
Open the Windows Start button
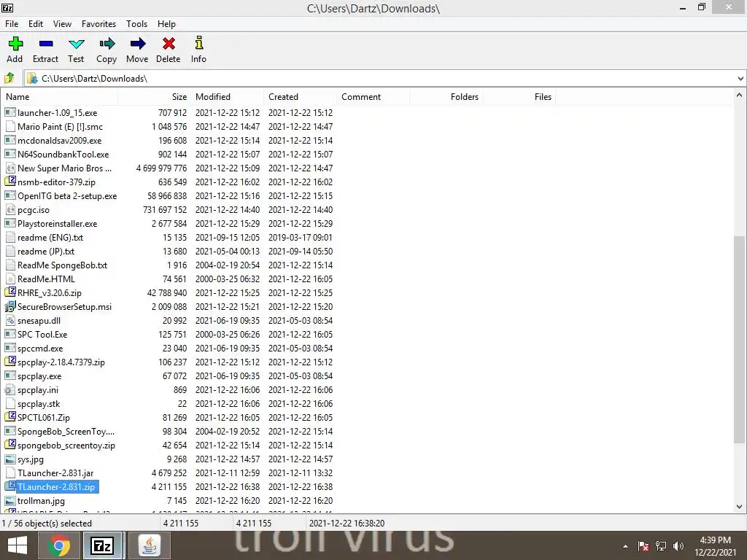(x=18, y=545)
